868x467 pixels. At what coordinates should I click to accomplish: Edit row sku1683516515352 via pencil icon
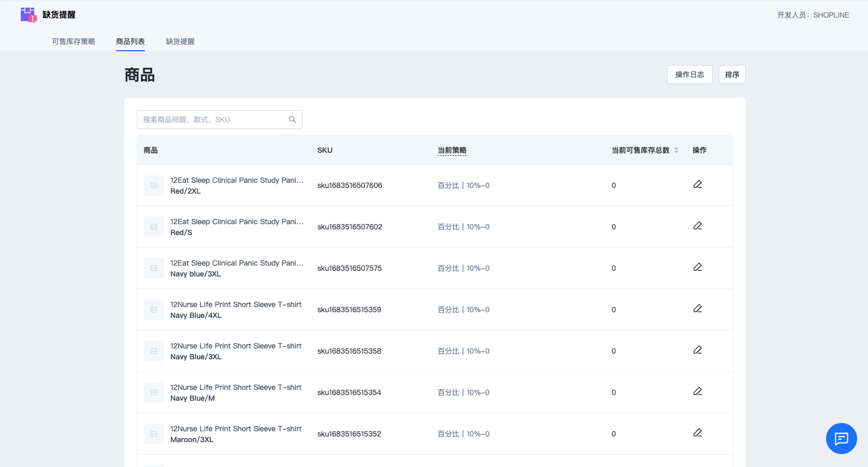pyautogui.click(x=698, y=433)
